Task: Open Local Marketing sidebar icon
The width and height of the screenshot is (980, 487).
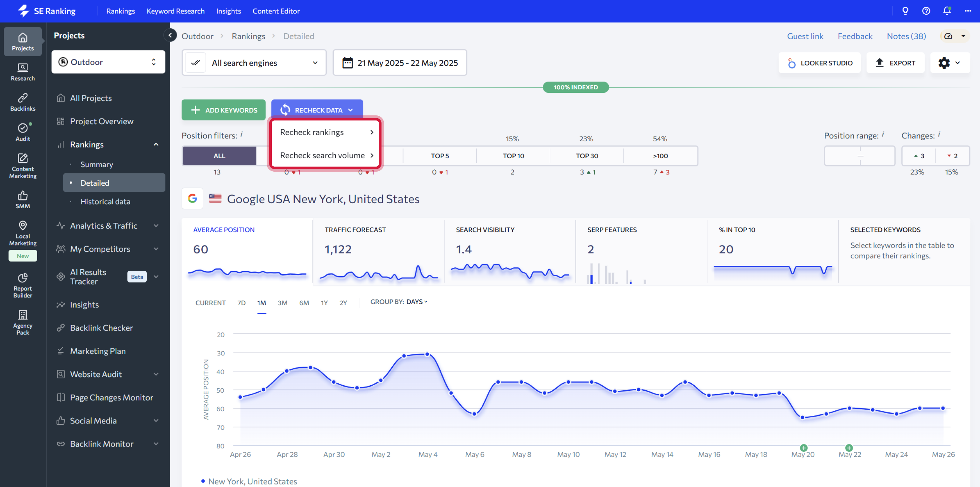Action: point(23,233)
